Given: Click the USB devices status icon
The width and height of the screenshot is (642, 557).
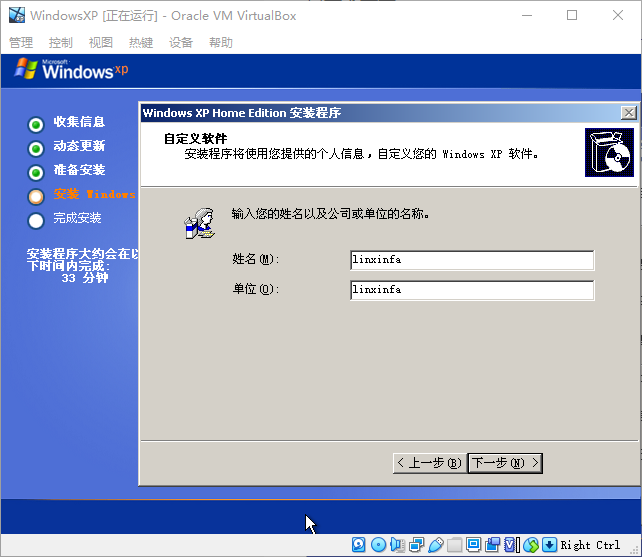Looking at the screenshot, I should coord(436,545).
